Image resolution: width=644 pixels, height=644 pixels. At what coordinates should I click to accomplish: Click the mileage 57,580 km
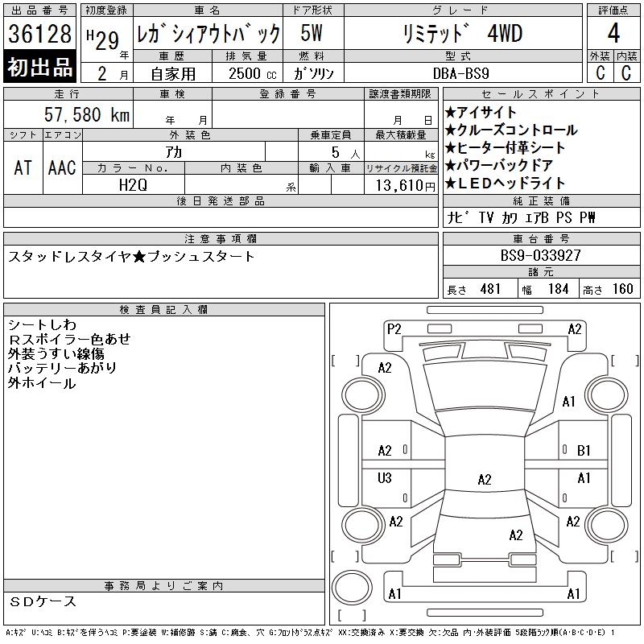click(87, 114)
